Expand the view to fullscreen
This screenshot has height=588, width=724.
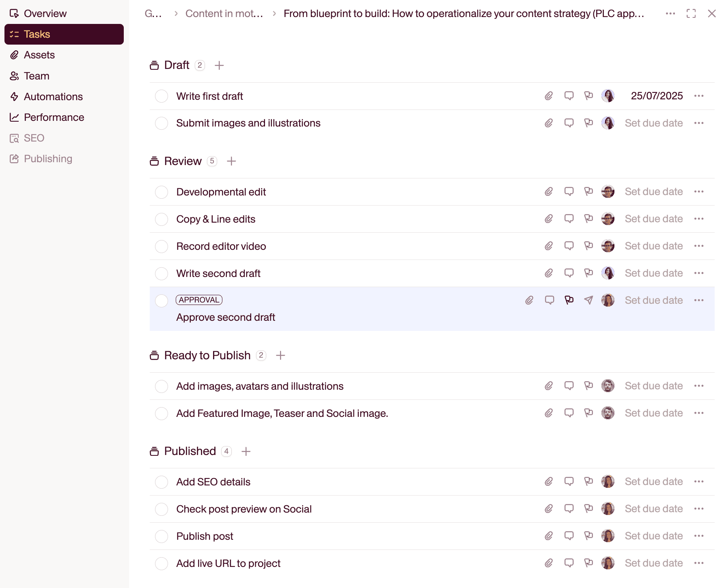tap(692, 13)
